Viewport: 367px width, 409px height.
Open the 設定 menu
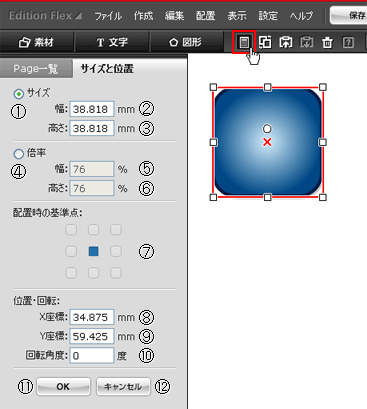tap(268, 16)
